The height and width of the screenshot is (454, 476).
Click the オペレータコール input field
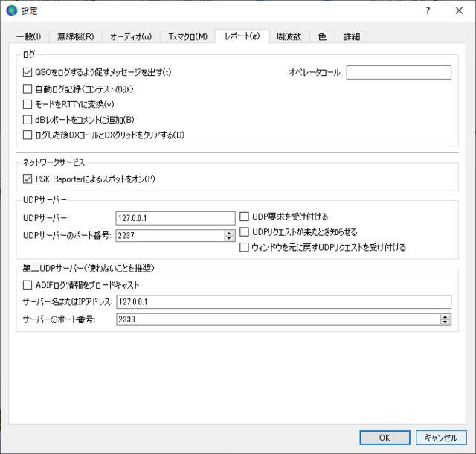(399, 73)
